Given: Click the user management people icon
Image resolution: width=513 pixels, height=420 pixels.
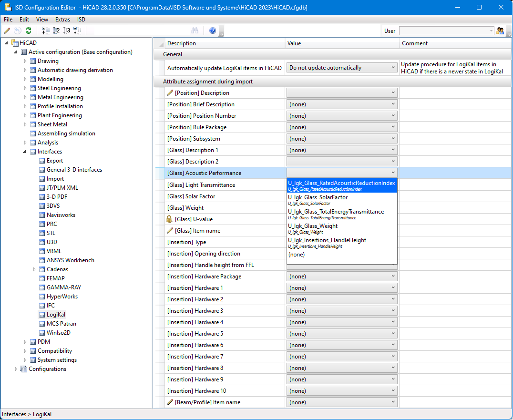Looking at the screenshot, I should pyautogui.click(x=500, y=31).
